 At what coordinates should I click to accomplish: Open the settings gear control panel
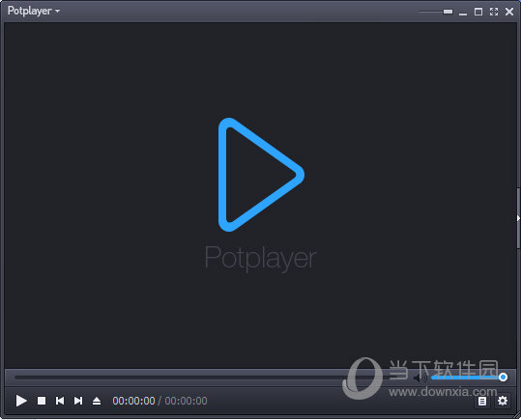(x=503, y=401)
